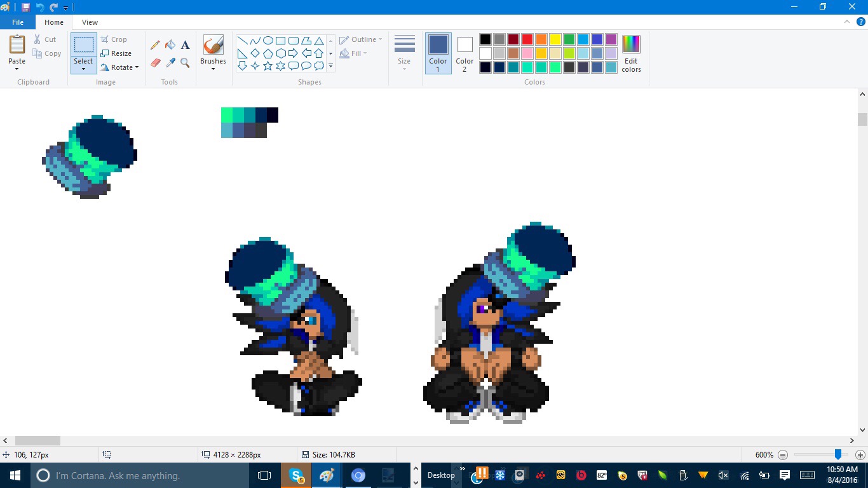Click the Edit colors button
868x488 pixels.
coord(631,54)
